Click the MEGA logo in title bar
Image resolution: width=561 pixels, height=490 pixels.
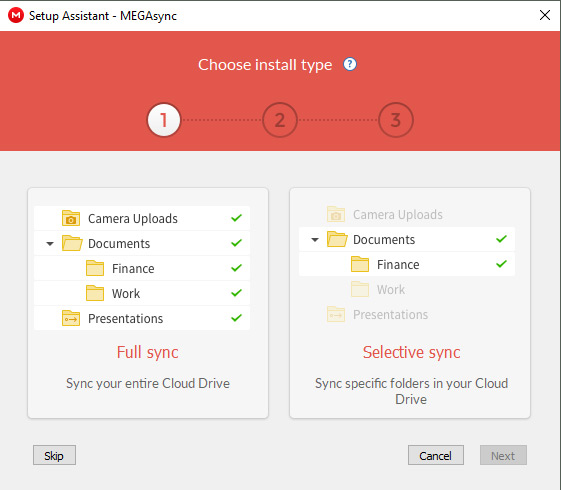(x=16, y=15)
